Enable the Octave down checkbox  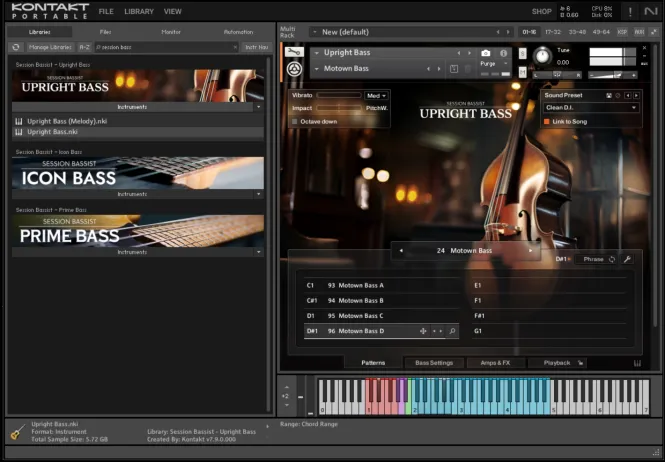[295, 122]
